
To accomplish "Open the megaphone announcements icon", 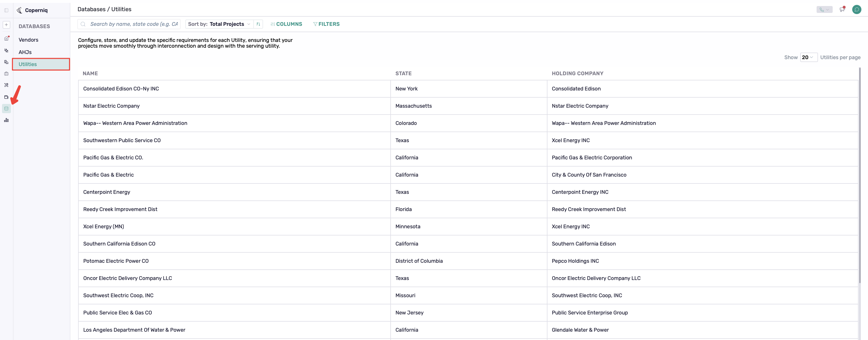I will point(842,9).
